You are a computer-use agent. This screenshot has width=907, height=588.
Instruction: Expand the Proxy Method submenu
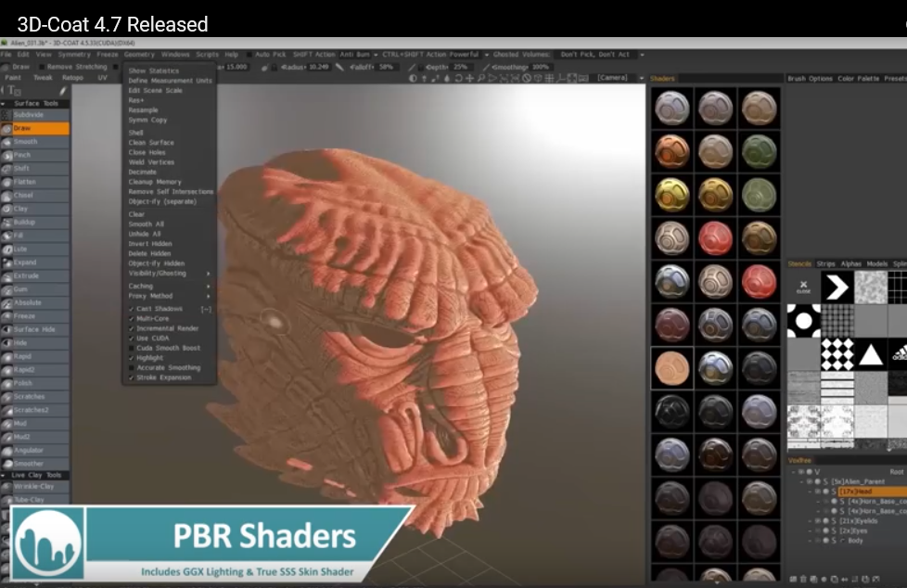[169, 296]
